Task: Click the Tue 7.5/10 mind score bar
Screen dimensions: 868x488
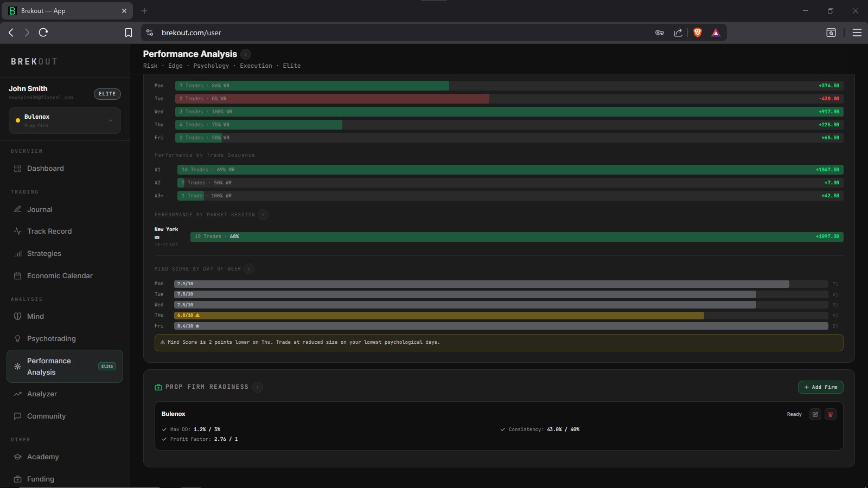Action: click(465, 294)
